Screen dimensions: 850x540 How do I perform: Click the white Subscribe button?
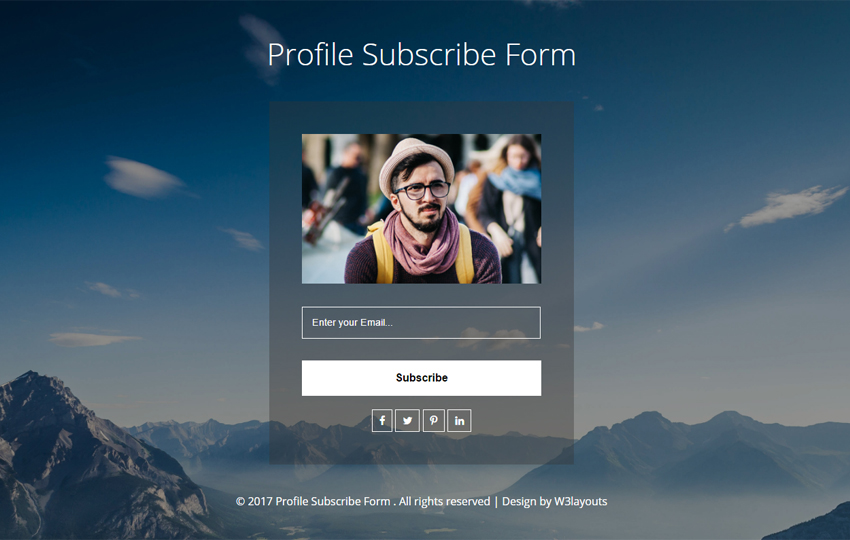[x=421, y=378]
